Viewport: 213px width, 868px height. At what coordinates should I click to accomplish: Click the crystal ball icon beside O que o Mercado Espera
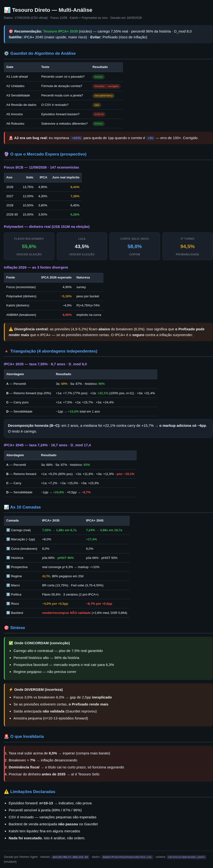coord(6,154)
